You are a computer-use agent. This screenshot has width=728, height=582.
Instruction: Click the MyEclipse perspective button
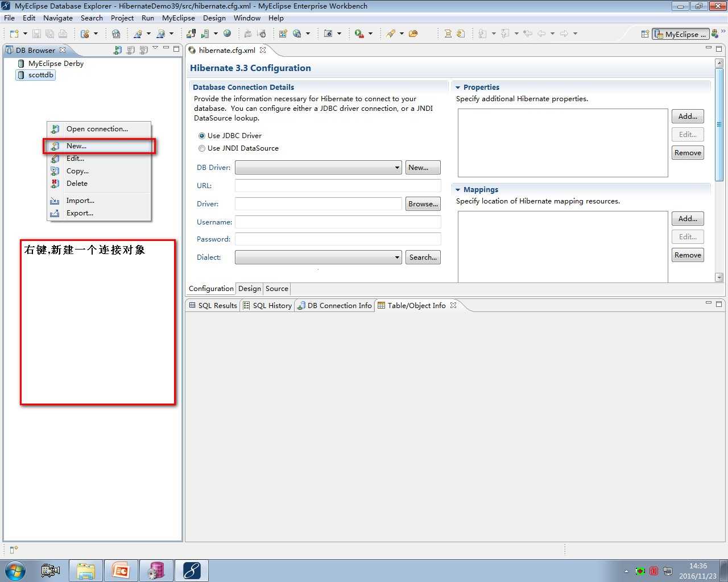pyautogui.click(x=680, y=34)
